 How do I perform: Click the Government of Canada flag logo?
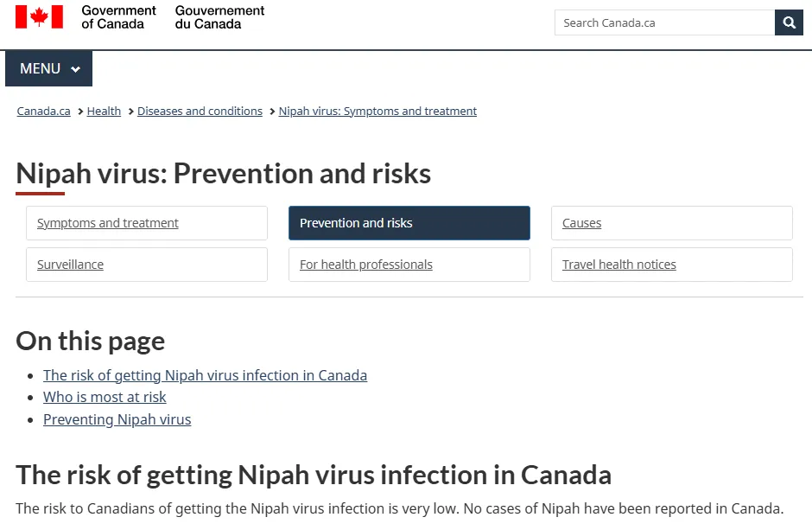pos(40,17)
